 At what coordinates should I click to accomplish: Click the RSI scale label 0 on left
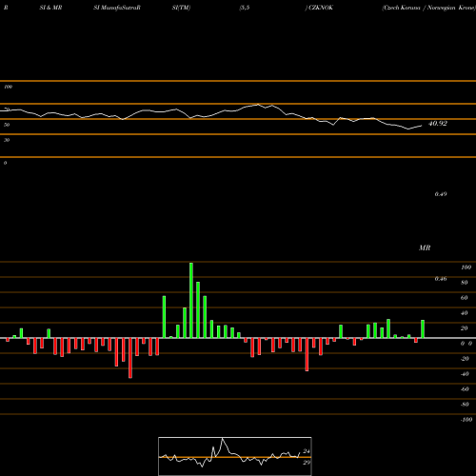[5, 163]
